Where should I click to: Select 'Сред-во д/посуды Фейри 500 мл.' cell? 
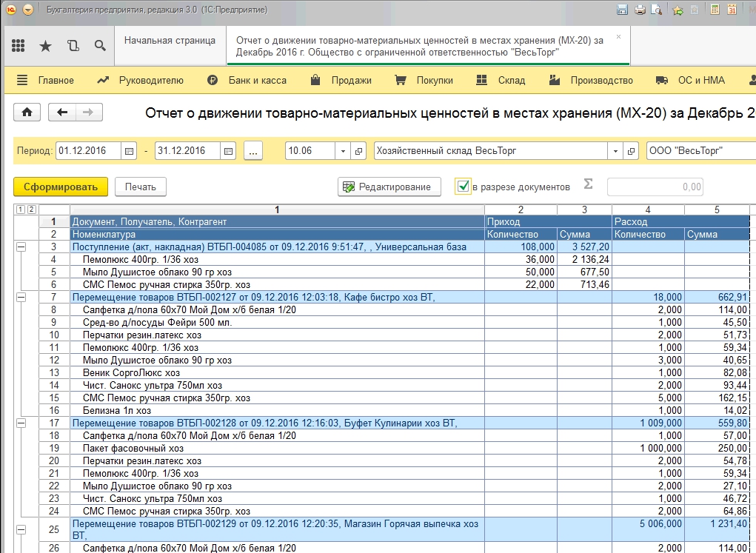tap(277, 322)
